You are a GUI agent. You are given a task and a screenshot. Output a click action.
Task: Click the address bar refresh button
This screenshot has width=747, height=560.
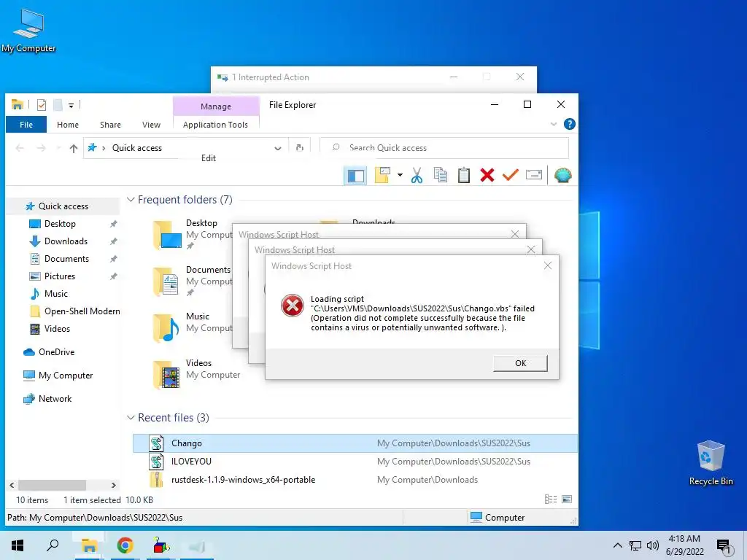pyautogui.click(x=300, y=148)
